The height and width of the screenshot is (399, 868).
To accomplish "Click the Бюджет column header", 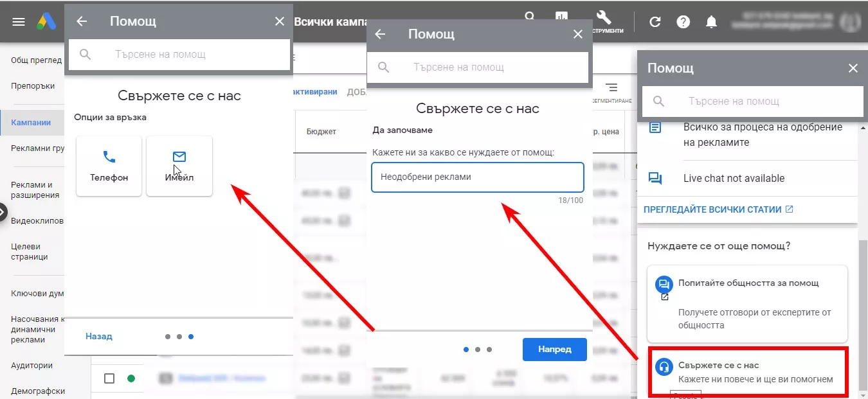I will pyautogui.click(x=321, y=132).
